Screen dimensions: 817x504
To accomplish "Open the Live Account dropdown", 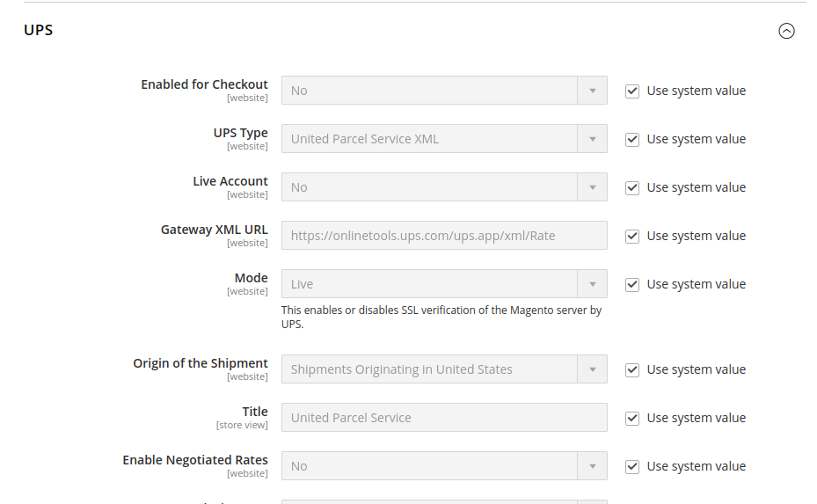I will tap(444, 187).
